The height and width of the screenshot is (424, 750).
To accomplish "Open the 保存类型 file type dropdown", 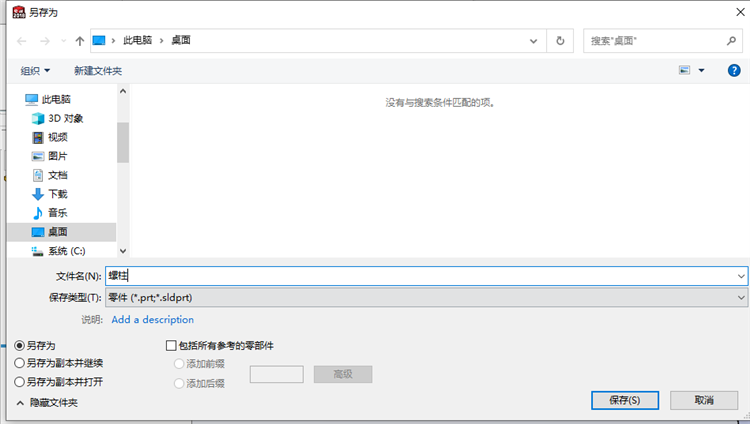I will point(426,298).
